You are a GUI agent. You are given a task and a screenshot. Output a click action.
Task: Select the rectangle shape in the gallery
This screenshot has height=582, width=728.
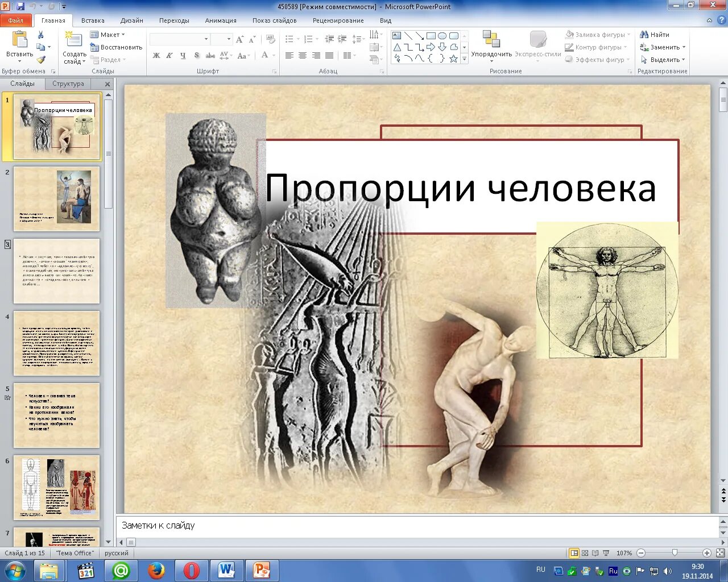(431, 36)
